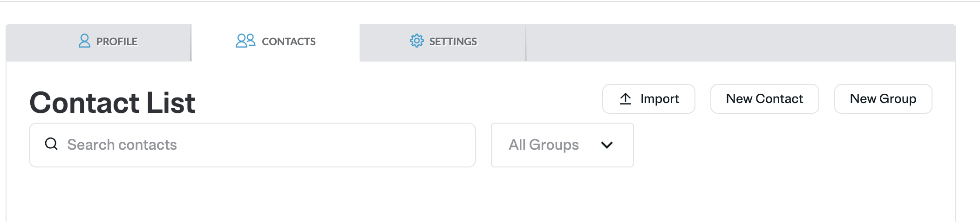Click the upload arrow icon on Import

[x=626, y=99]
